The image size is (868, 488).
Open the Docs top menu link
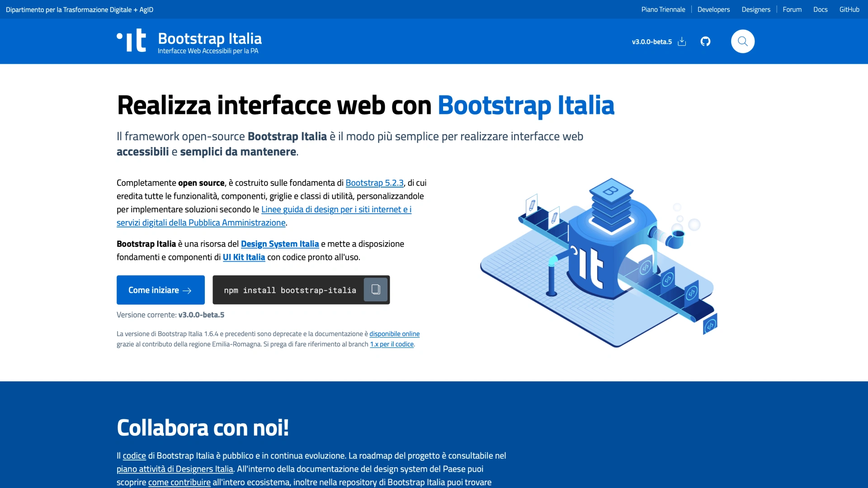click(820, 9)
